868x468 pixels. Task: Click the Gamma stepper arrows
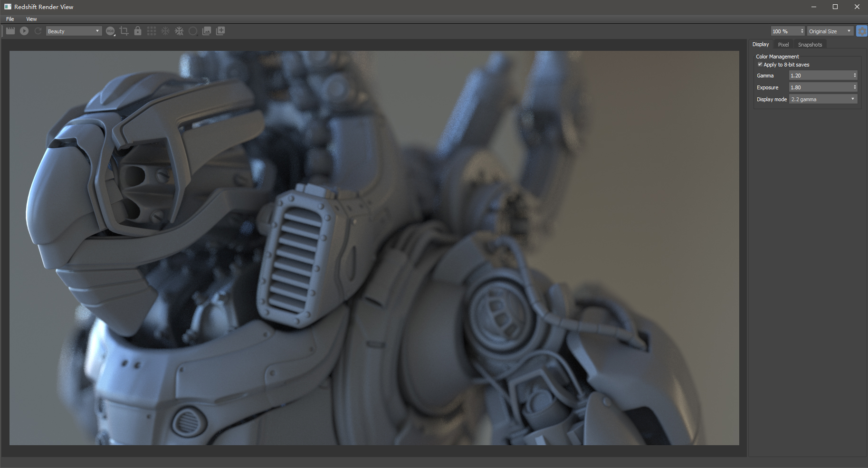855,76
